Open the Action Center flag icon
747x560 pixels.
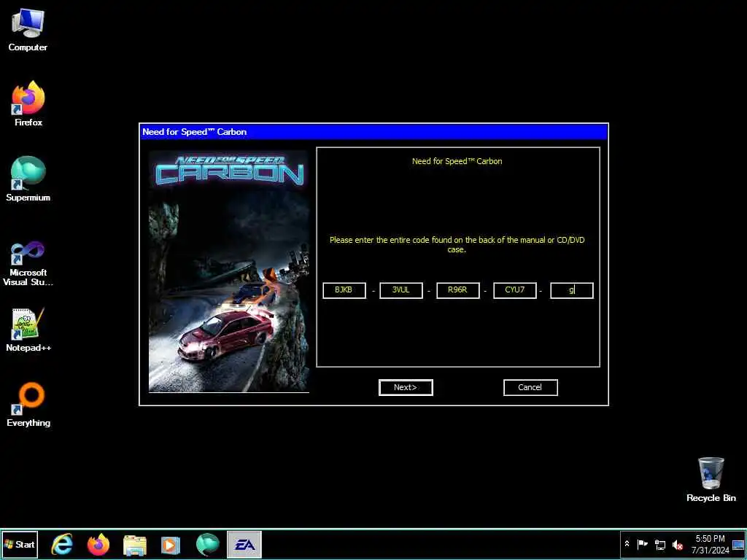[x=642, y=544]
